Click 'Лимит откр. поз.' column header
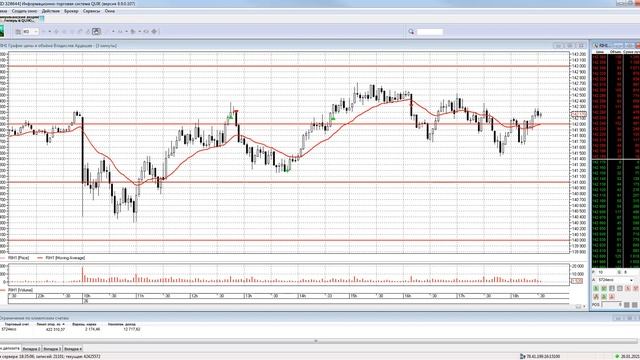The width and height of the screenshot is (640, 360). [50, 324]
